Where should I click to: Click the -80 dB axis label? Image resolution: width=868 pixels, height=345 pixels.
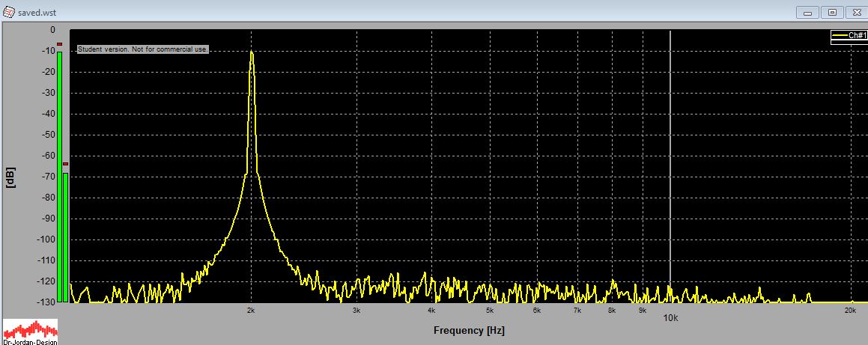(47, 198)
